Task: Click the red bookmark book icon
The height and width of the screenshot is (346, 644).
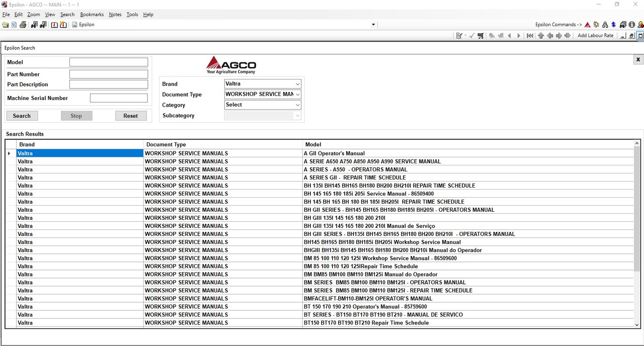Action: (54, 25)
